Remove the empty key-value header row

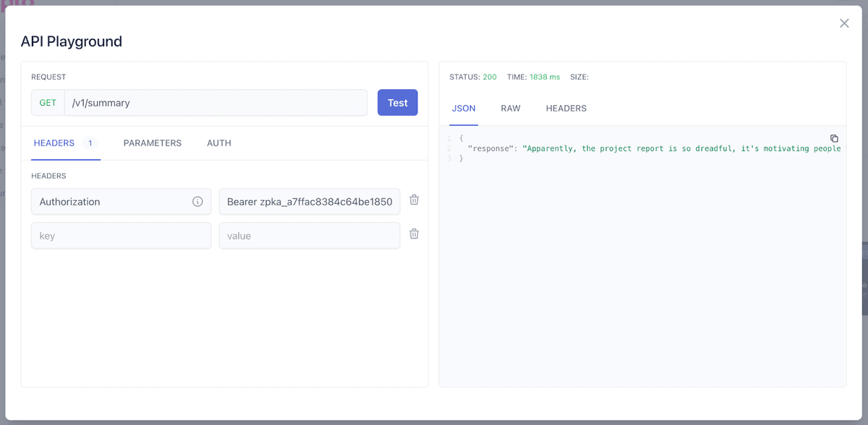tap(414, 233)
